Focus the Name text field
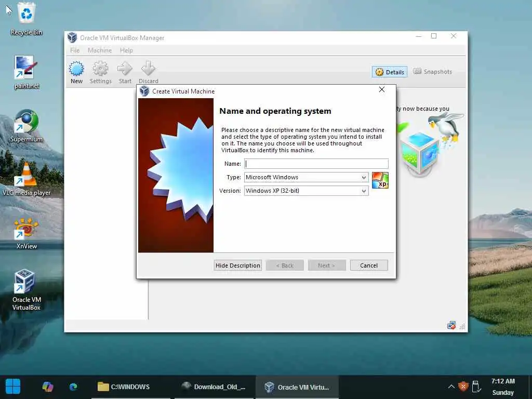532x399 pixels. point(316,164)
